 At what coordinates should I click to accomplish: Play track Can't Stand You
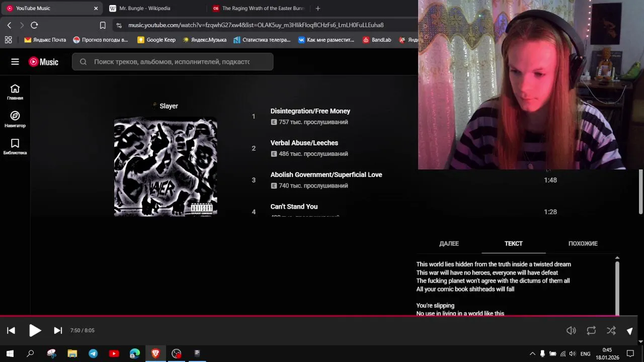[294, 207]
